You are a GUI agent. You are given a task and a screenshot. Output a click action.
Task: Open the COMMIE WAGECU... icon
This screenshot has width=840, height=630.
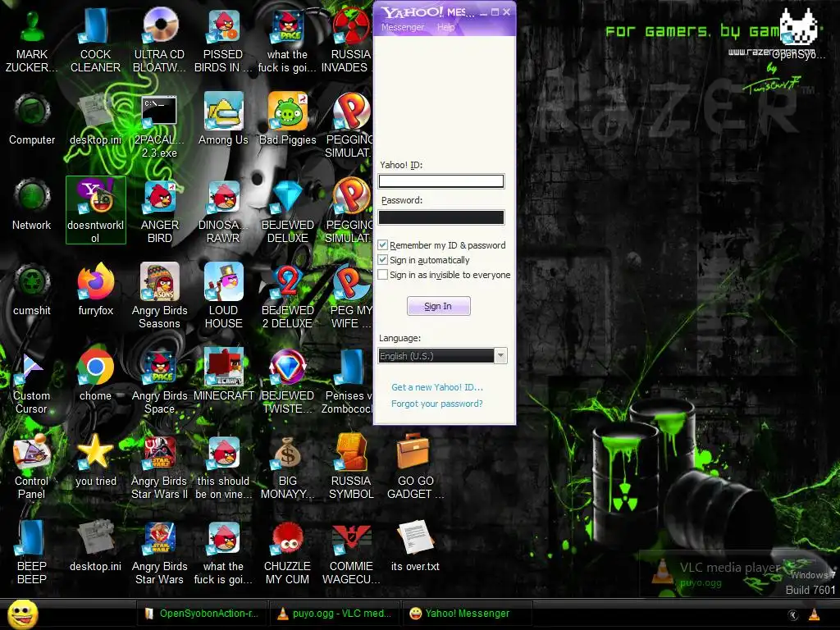351,538
